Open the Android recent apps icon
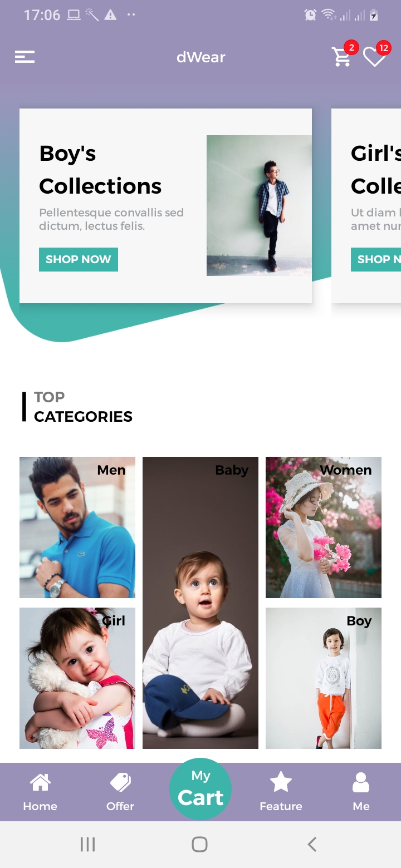The height and width of the screenshot is (868, 401). tap(88, 844)
